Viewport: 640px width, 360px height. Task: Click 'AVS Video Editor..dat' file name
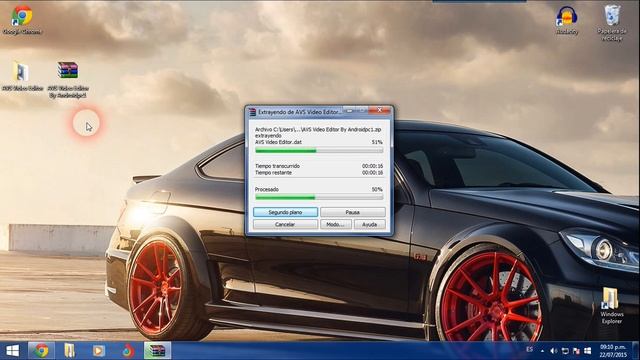tap(278, 142)
